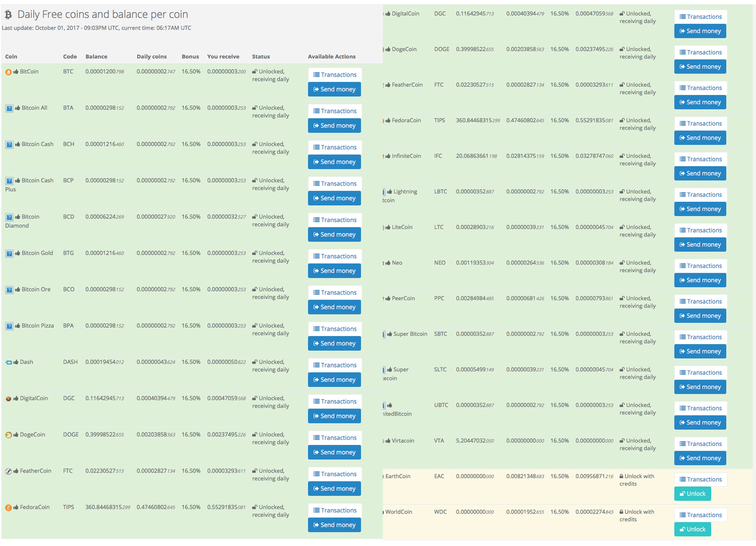756x546 pixels.
Task: Send money from the Lightning Bitcoin LBTC row
Action: (x=700, y=209)
